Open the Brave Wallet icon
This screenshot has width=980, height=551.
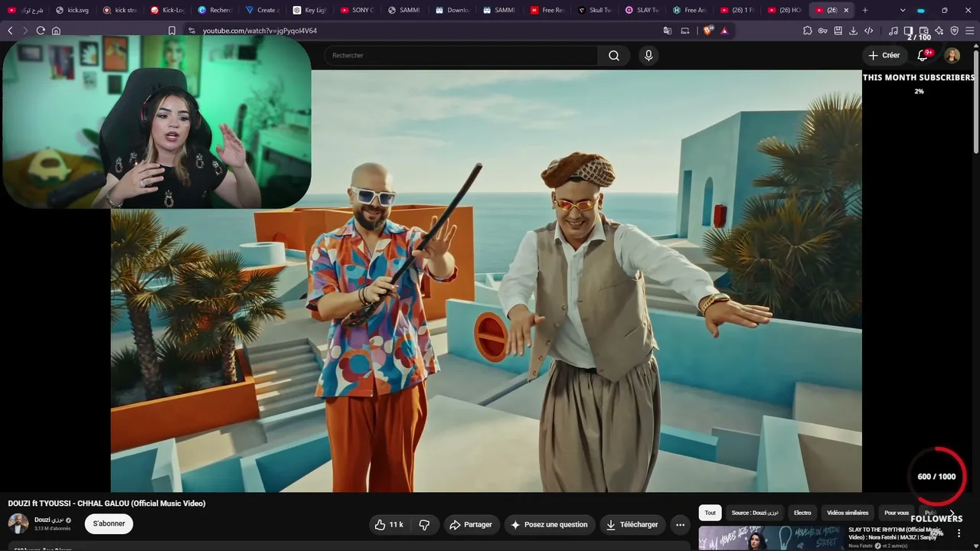click(924, 31)
